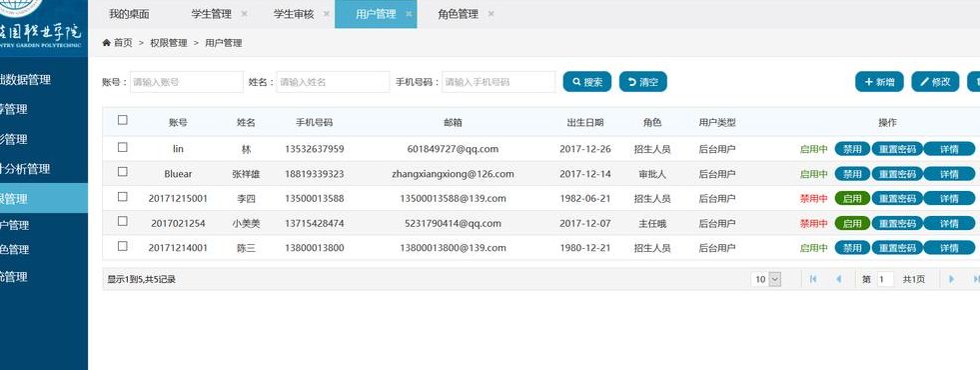Open 详情 for user Bluear
This screenshot has height=370, width=980.
(949, 174)
